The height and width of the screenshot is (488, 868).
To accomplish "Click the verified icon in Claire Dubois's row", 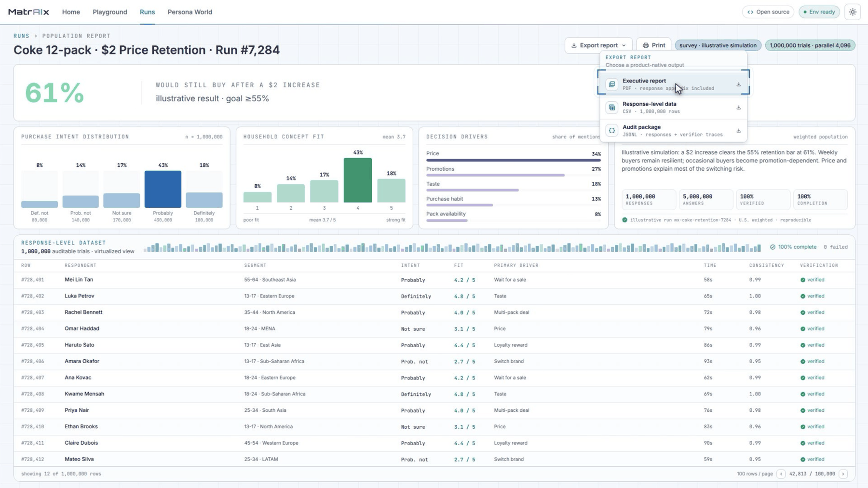I will (803, 443).
